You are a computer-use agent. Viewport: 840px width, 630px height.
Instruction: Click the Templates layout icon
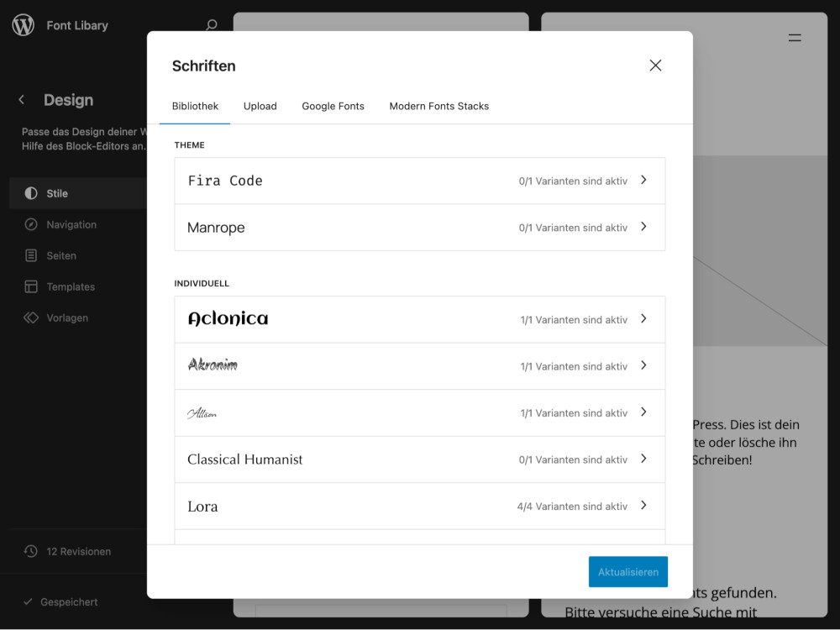pyautogui.click(x=31, y=286)
